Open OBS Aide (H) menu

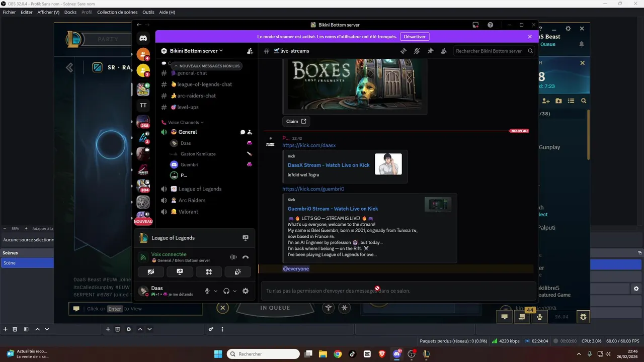pos(167,12)
